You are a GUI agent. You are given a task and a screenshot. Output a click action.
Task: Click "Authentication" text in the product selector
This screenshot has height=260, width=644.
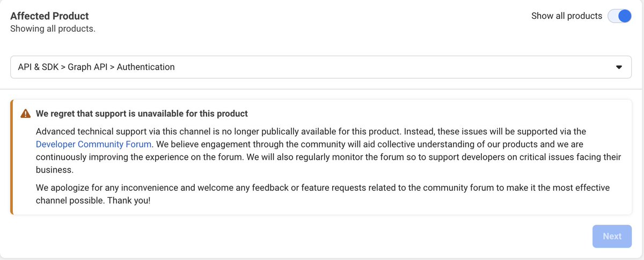click(145, 67)
